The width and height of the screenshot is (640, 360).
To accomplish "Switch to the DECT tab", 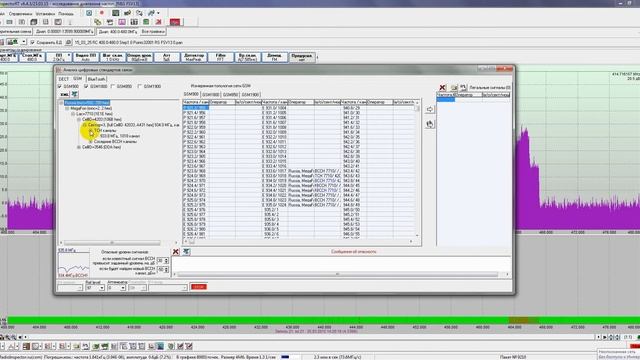I will 64,79.
